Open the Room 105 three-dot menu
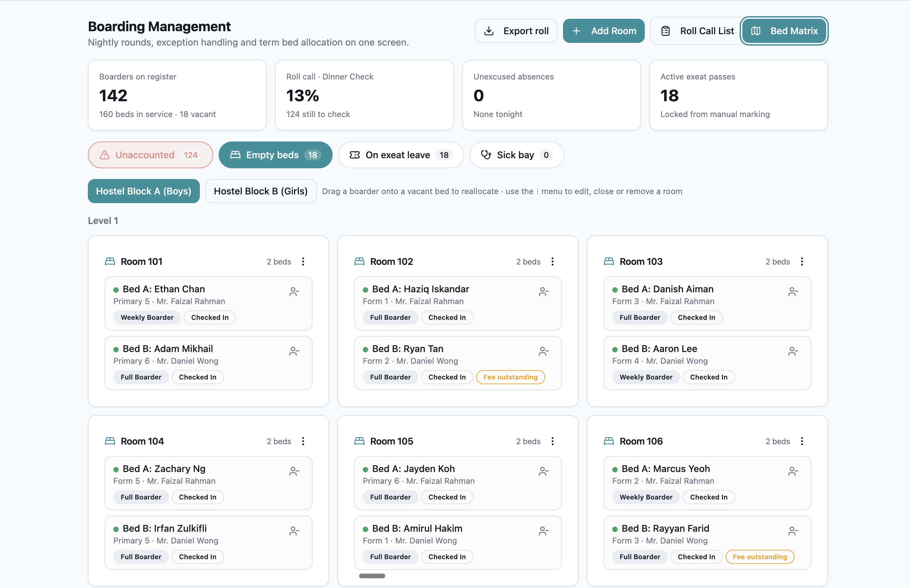This screenshot has height=588, width=910. (553, 442)
